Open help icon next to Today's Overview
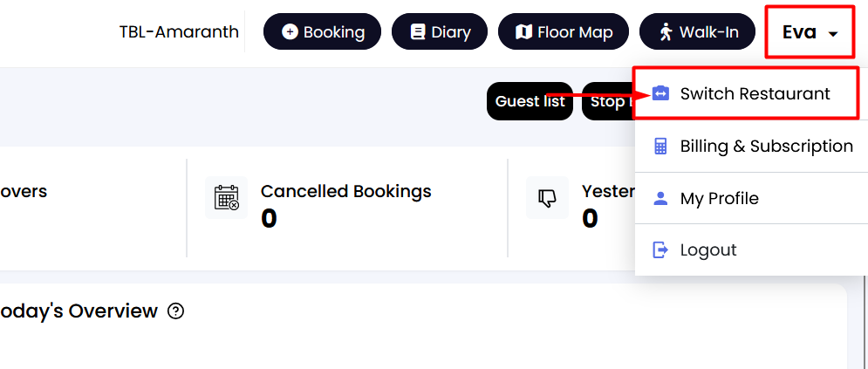Image resolution: width=868 pixels, height=369 pixels. pyautogui.click(x=175, y=311)
